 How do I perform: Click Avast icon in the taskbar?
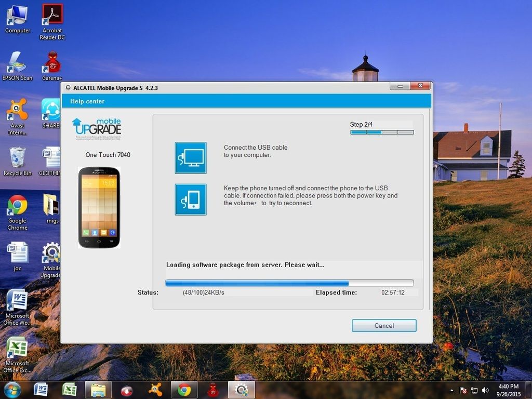(155, 390)
